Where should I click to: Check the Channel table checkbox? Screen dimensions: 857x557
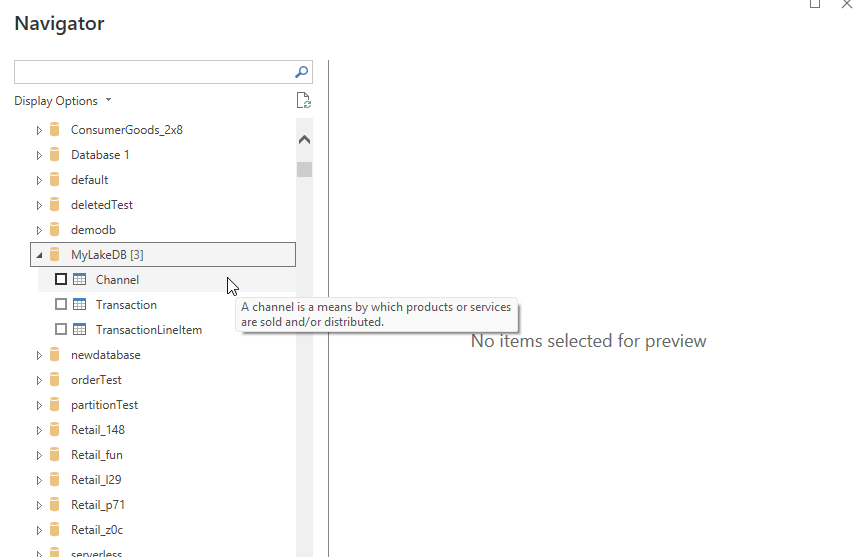tap(61, 280)
